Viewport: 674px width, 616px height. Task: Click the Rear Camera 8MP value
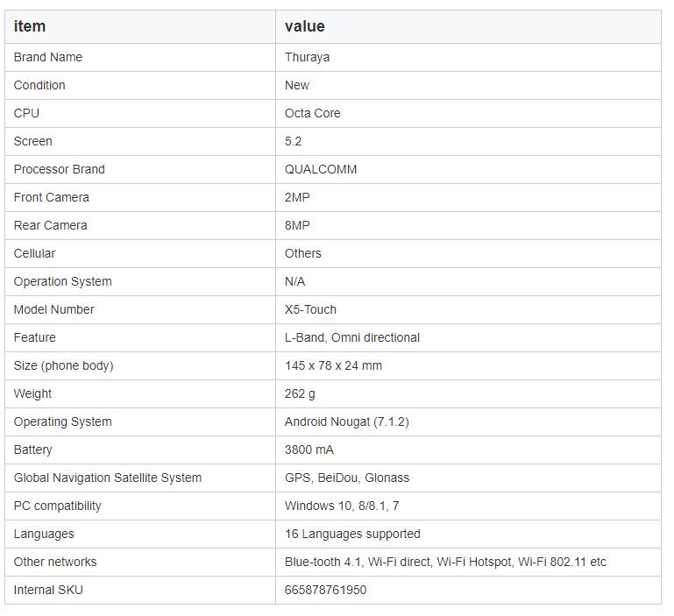pyautogui.click(x=297, y=225)
